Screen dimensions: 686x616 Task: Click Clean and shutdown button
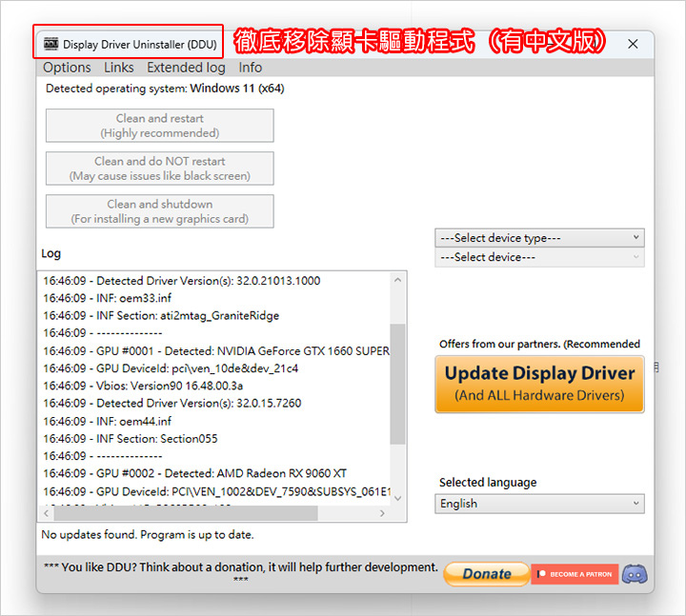click(x=160, y=211)
